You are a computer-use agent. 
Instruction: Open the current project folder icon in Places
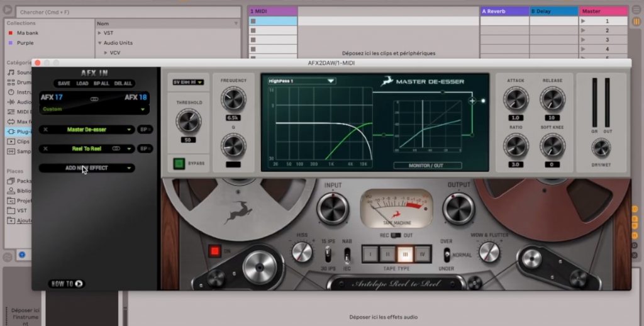[11, 201]
